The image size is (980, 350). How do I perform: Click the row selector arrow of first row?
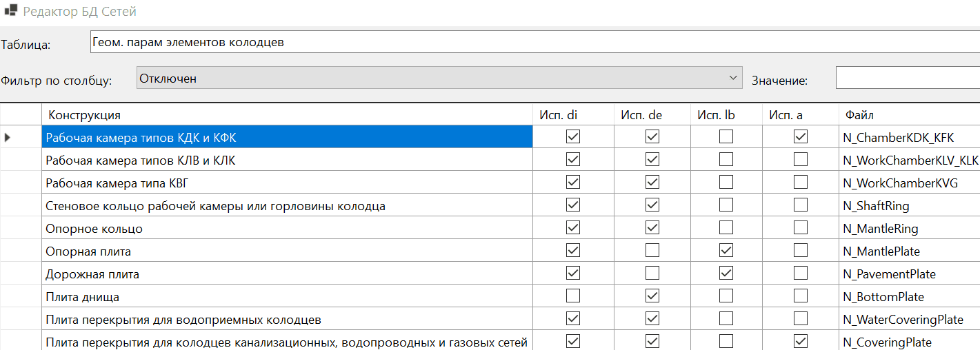pos(8,138)
